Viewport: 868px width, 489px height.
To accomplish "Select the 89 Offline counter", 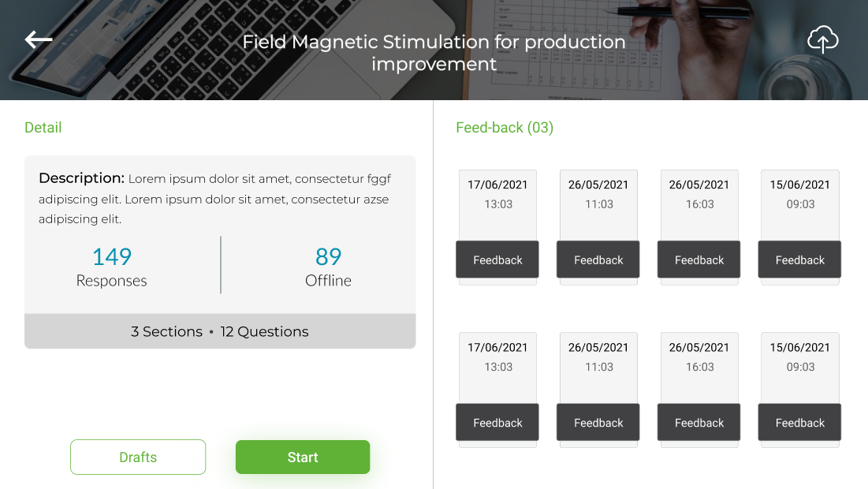I will tap(328, 267).
